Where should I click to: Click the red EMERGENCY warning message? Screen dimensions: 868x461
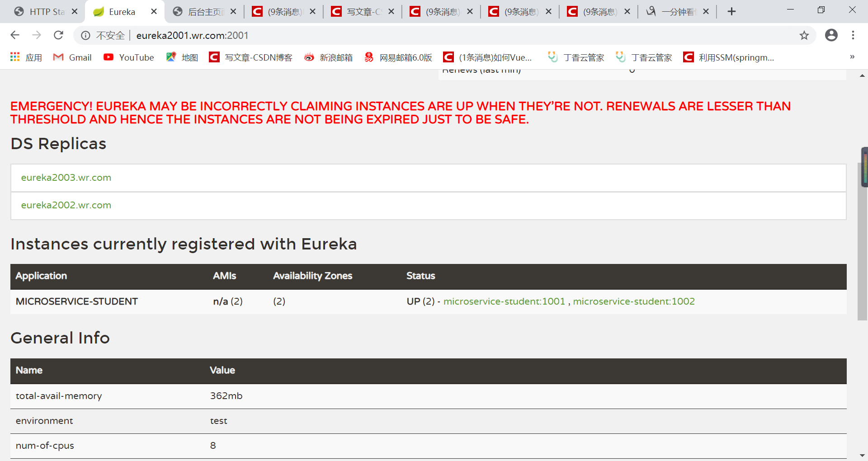click(401, 113)
